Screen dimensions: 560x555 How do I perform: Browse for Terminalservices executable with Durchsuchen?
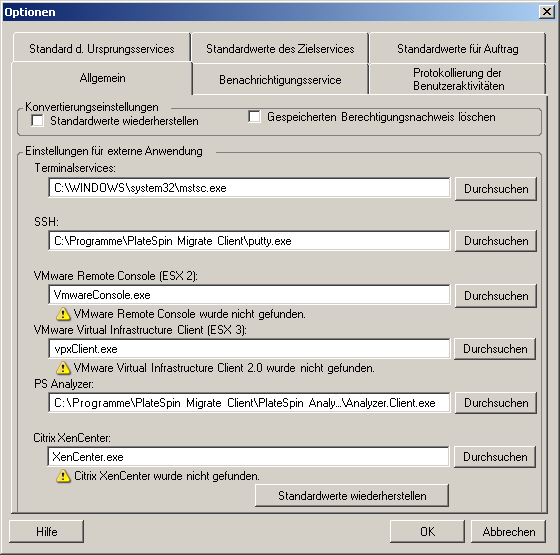point(496,189)
